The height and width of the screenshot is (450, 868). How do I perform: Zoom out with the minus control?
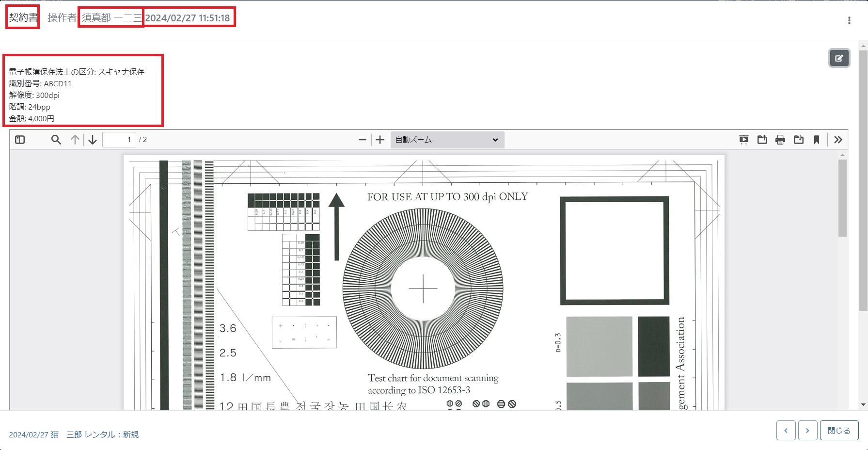pyautogui.click(x=362, y=140)
